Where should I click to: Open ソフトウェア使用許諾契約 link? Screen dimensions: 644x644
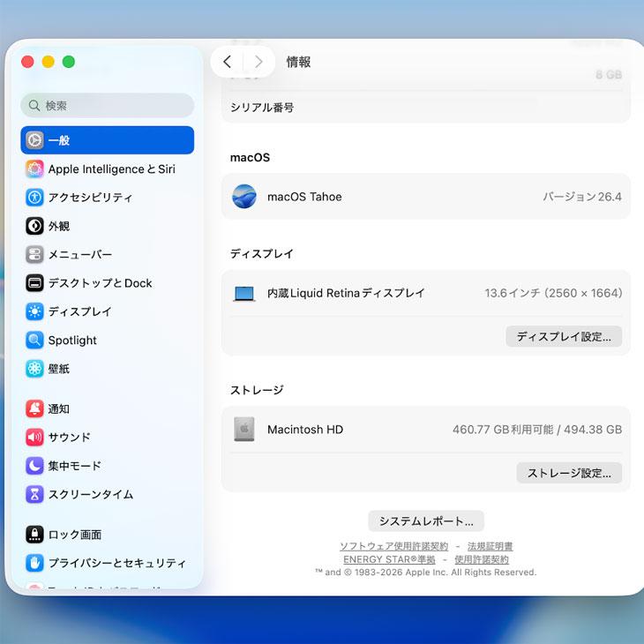pyautogui.click(x=393, y=546)
